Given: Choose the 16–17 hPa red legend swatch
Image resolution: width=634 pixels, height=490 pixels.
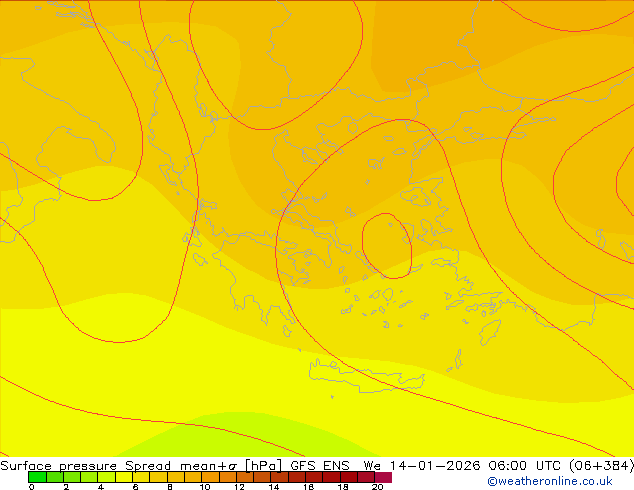Looking at the screenshot, I should coord(314,477).
